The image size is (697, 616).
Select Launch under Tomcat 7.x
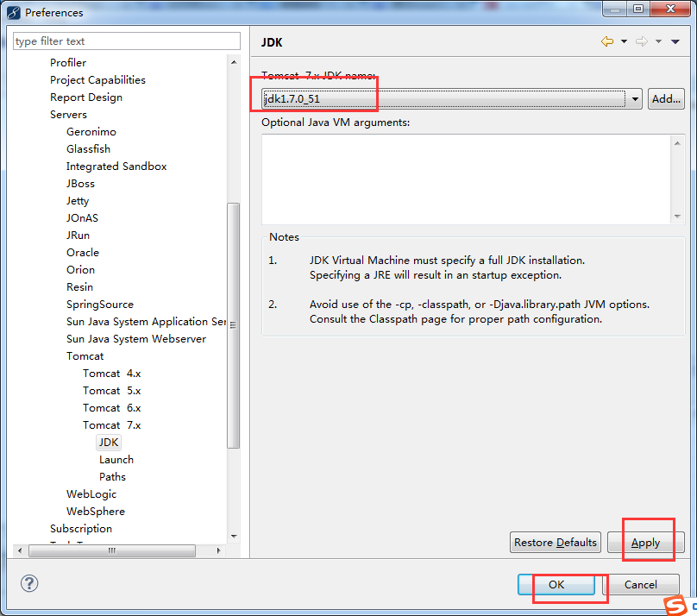pos(116,460)
